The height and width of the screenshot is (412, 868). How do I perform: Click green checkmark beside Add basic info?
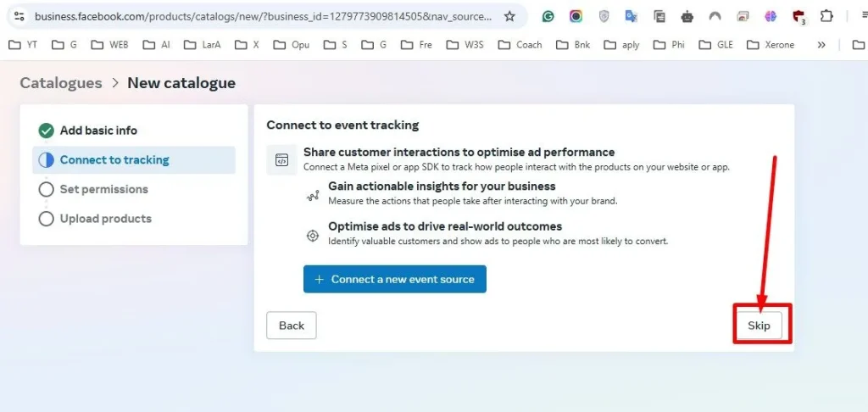pos(46,131)
